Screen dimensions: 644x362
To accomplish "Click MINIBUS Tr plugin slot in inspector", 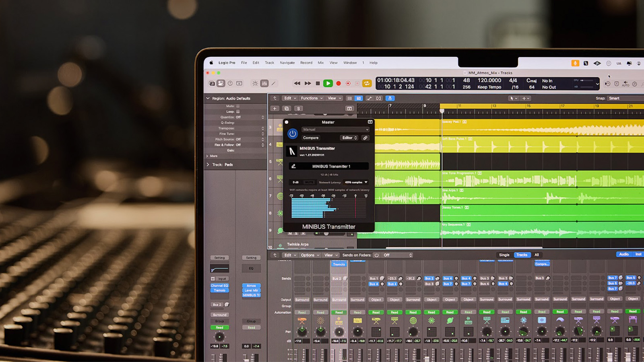I will tap(251, 295).
